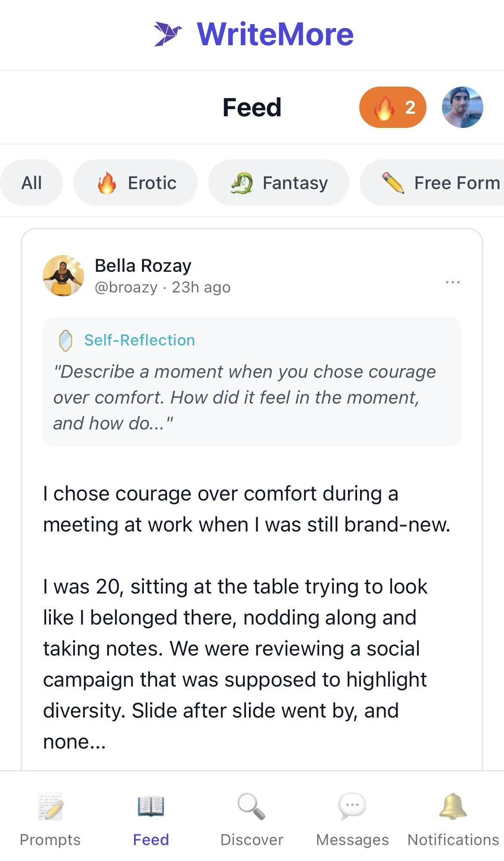Open the streak flame counter
Image resolution: width=504 pixels, height=861 pixels.
pyautogui.click(x=392, y=107)
